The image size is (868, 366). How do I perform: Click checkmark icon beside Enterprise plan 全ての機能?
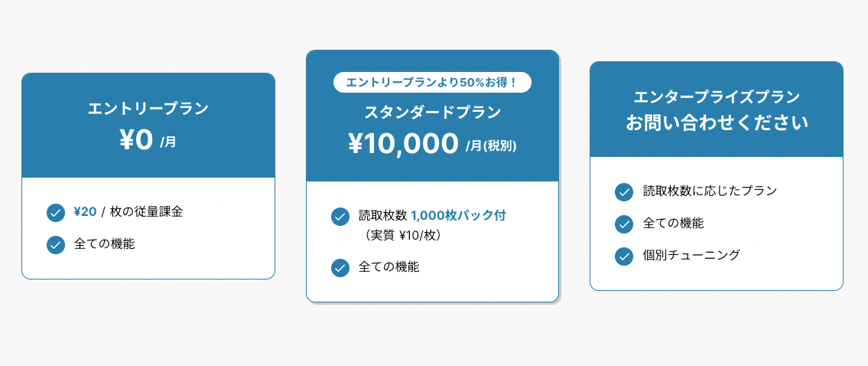624,224
